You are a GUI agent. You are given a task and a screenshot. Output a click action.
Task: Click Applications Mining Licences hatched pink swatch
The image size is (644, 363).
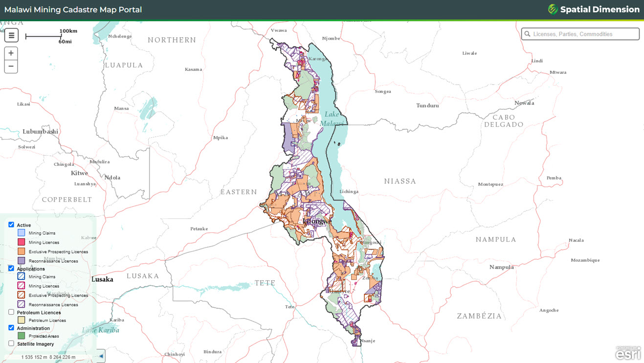[x=21, y=286]
